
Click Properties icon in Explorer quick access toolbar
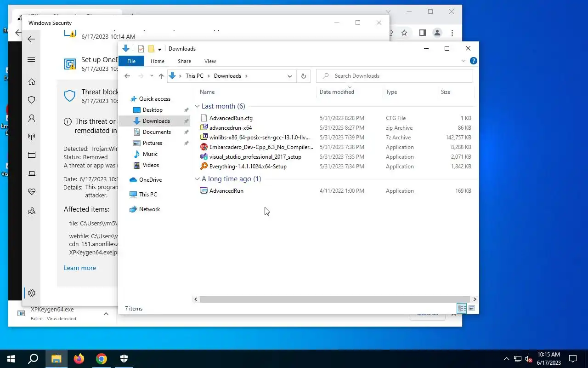click(x=141, y=49)
